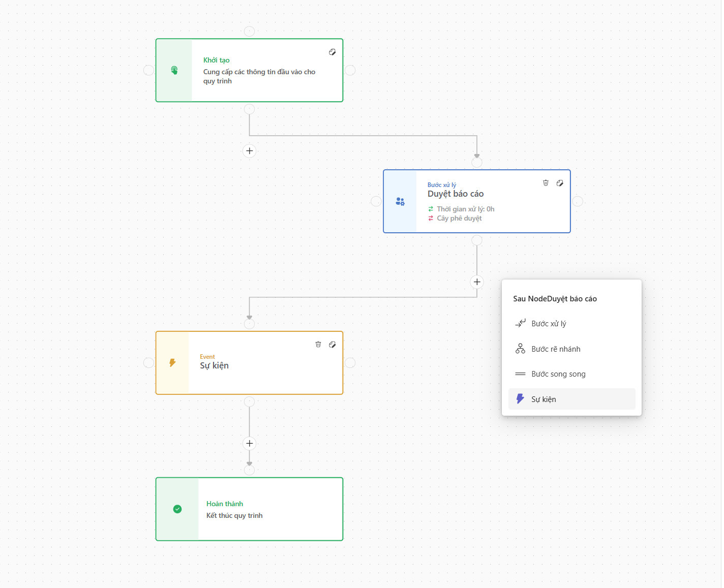
Task: Open Cây phê duyệt in approval step
Action: click(x=459, y=219)
